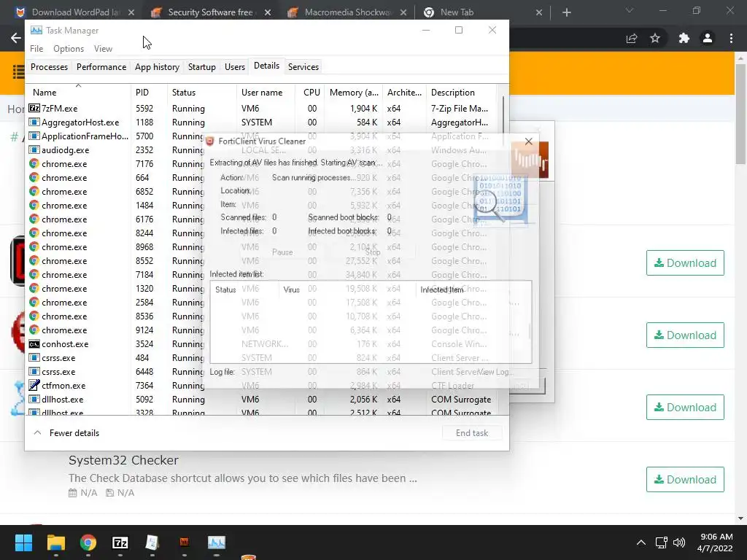
Task: Select Download WordPad browser tab
Action: click(75, 12)
